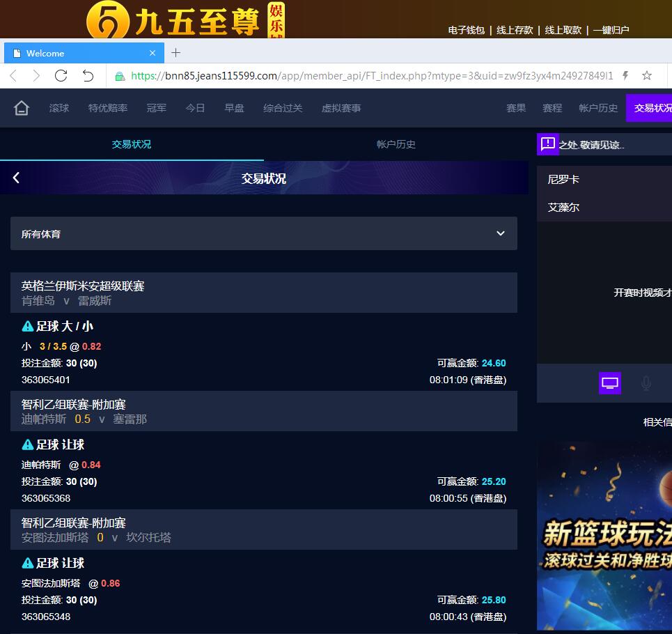Viewport: 672px width, 634px height.
Task: Click the browser forward arrow
Action: [x=37, y=75]
